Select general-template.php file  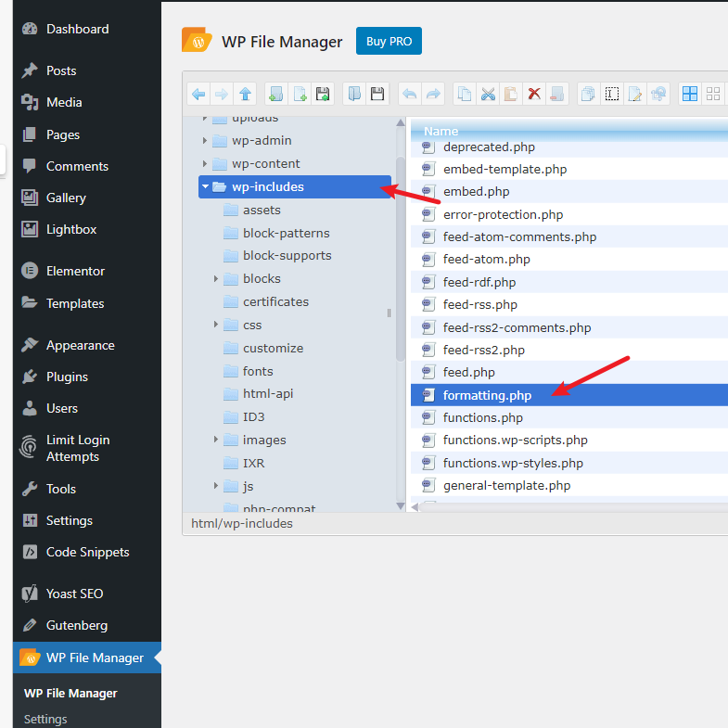569,485
